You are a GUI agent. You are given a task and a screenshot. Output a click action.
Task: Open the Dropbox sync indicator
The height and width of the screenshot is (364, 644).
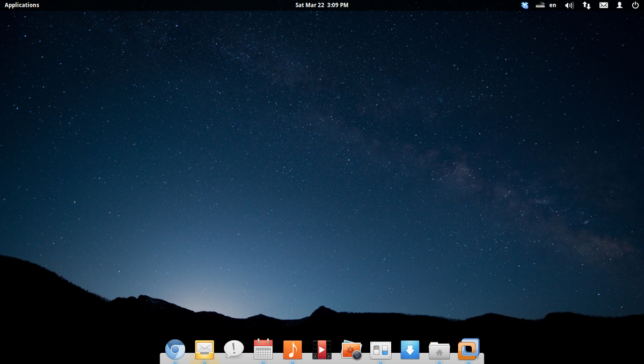525,5
